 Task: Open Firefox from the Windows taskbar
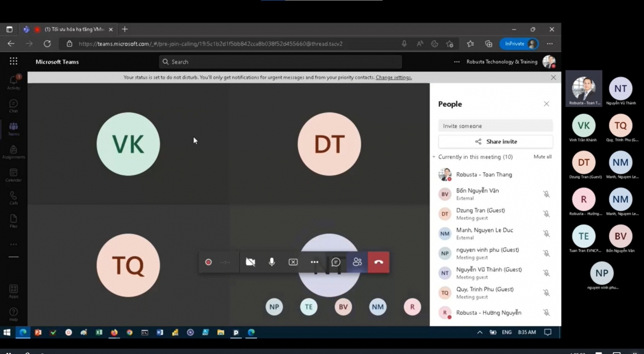click(114, 333)
